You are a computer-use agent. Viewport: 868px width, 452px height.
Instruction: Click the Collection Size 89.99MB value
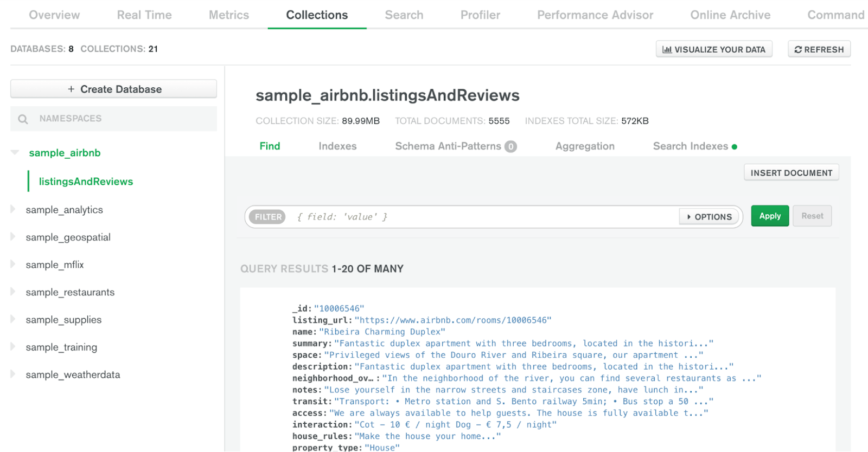(361, 121)
